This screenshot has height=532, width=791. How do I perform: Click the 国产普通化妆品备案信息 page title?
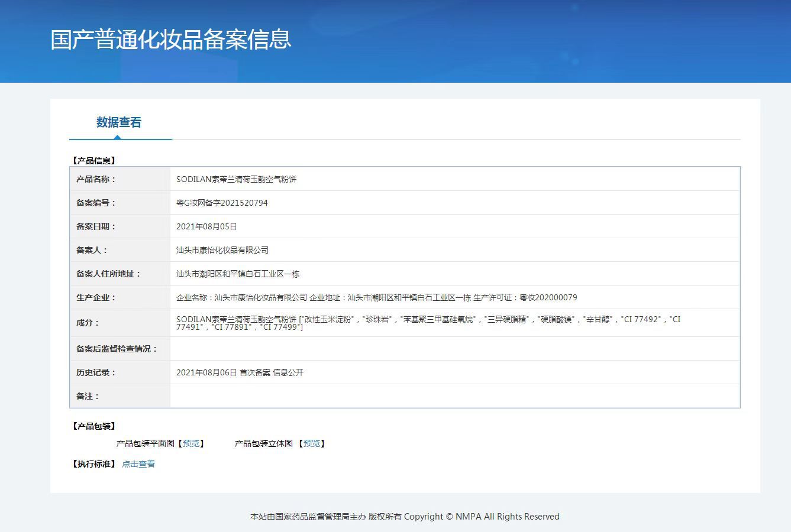click(x=171, y=39)
